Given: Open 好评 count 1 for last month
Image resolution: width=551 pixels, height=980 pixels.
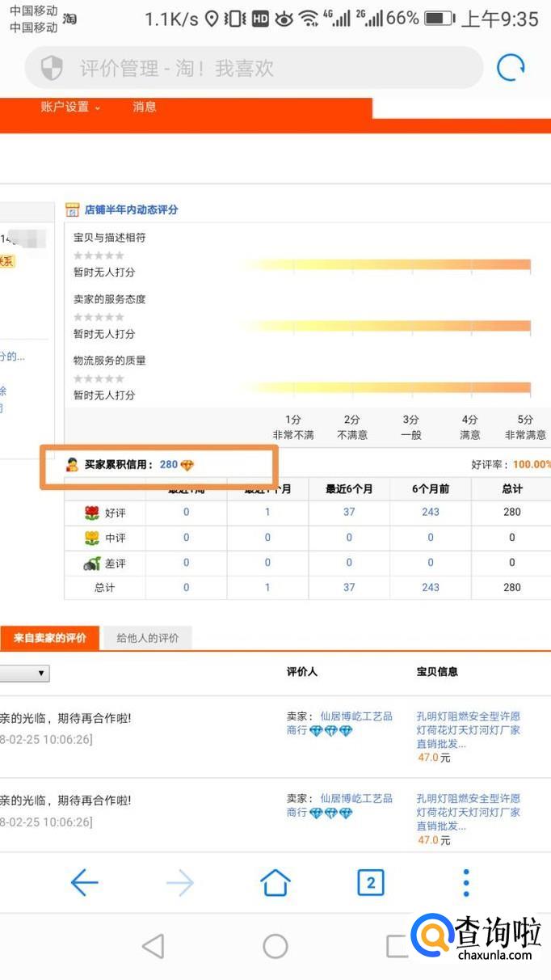Looking at the screenshot, I should (x=267, y=512).
